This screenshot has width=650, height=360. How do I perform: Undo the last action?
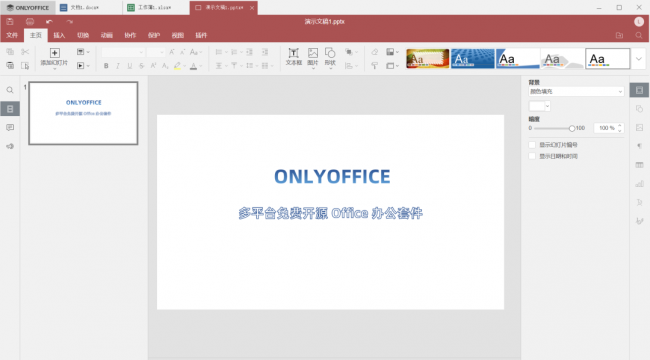tap(49, 22)
